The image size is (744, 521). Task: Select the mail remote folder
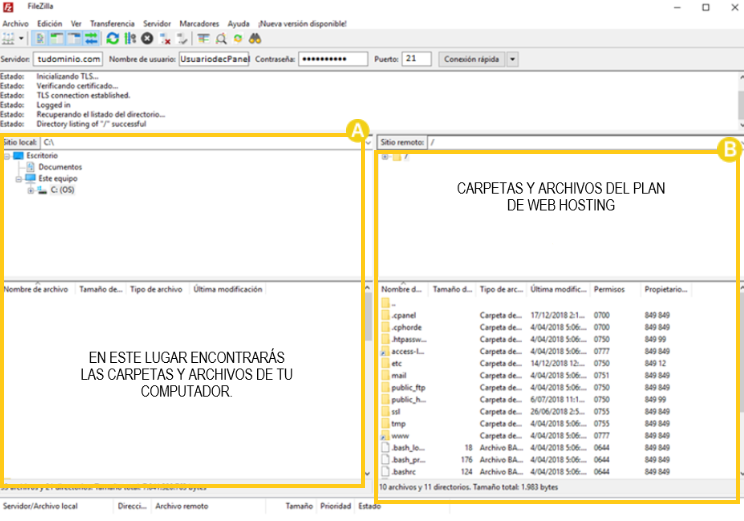399,375
